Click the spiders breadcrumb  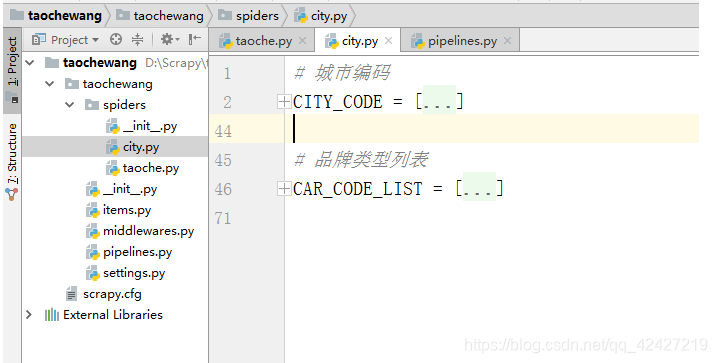coord(249,16)
